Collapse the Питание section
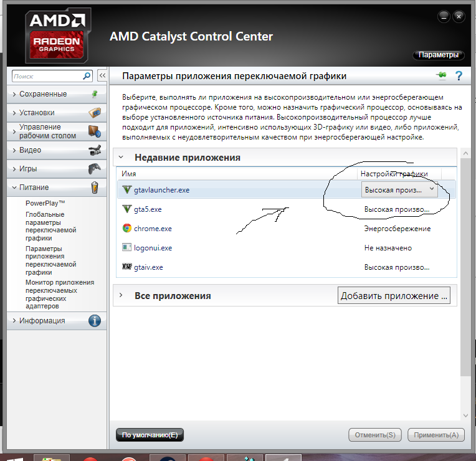This screenshot has height=461, width=476. click(14, 188)
